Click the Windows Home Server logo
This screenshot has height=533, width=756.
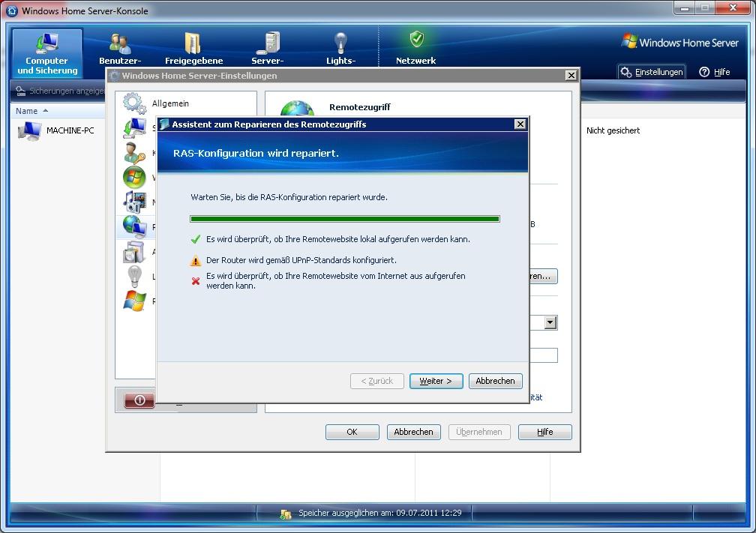679,42
